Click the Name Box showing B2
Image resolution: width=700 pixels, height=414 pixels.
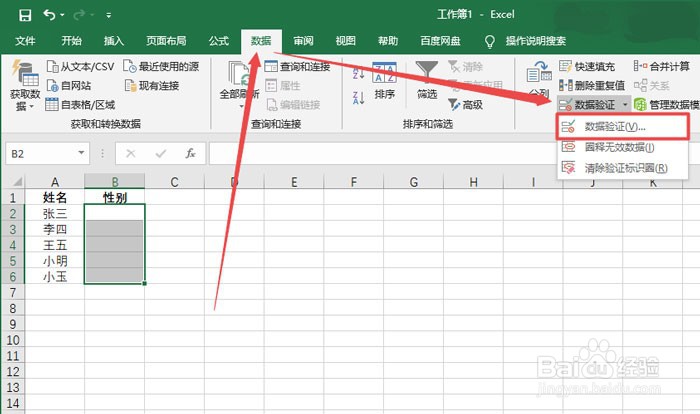40,154
